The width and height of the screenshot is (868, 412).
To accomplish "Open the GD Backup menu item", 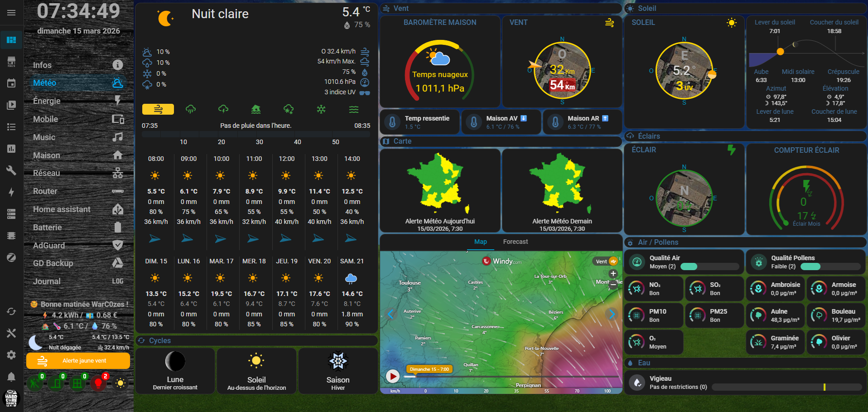I will 78,263.
